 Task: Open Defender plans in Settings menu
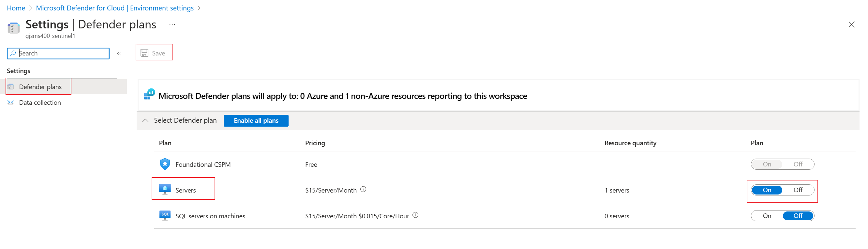coord(40,87)
